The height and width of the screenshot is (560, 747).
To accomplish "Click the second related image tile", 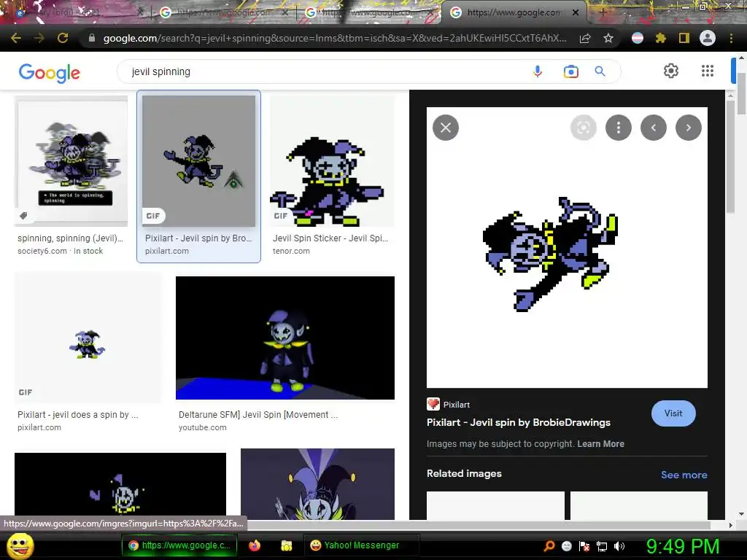I will [639, 506].
